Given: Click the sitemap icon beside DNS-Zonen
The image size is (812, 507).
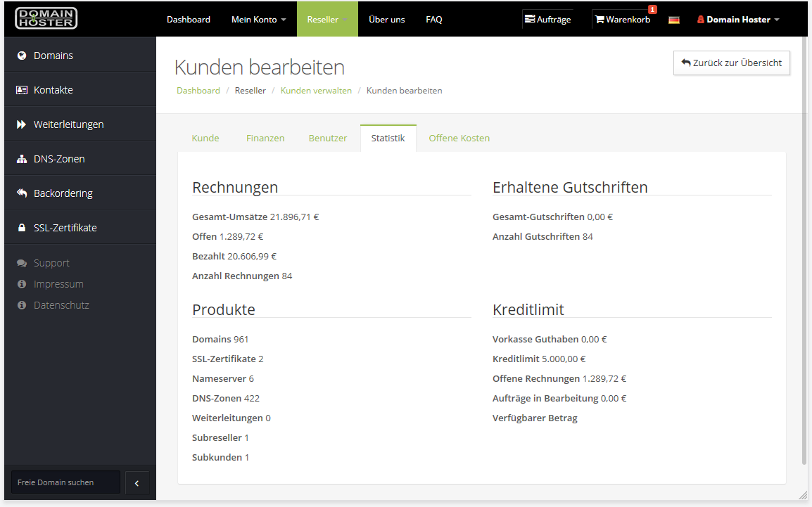Looking at the screenshot, I should click(x=22, y=159).
